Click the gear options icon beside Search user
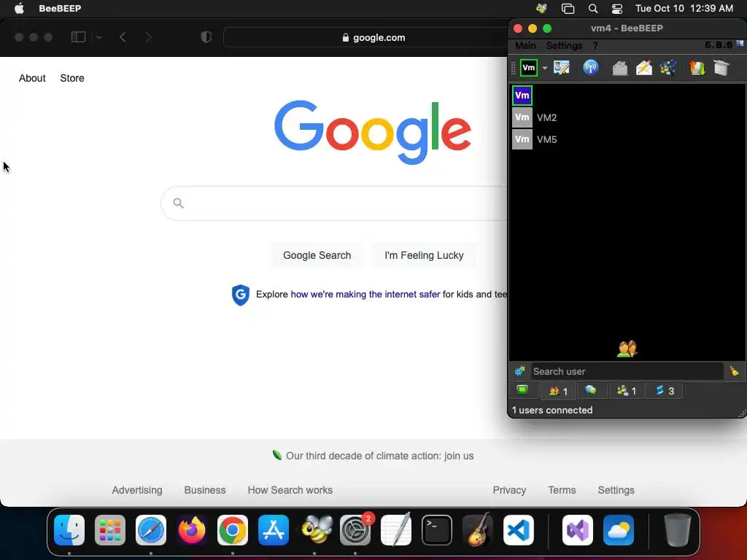The image size is (747, 560). (519, 371)
